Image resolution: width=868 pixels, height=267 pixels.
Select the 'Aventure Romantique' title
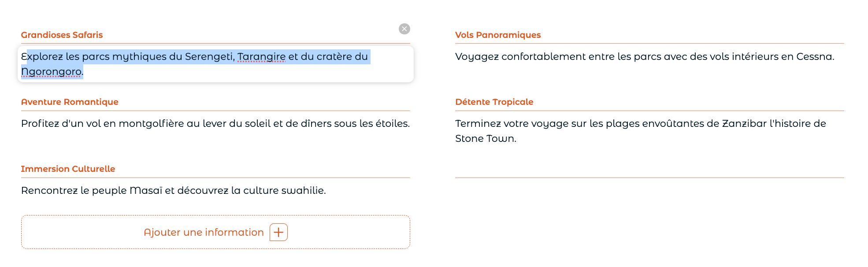(x=70, y=102)
